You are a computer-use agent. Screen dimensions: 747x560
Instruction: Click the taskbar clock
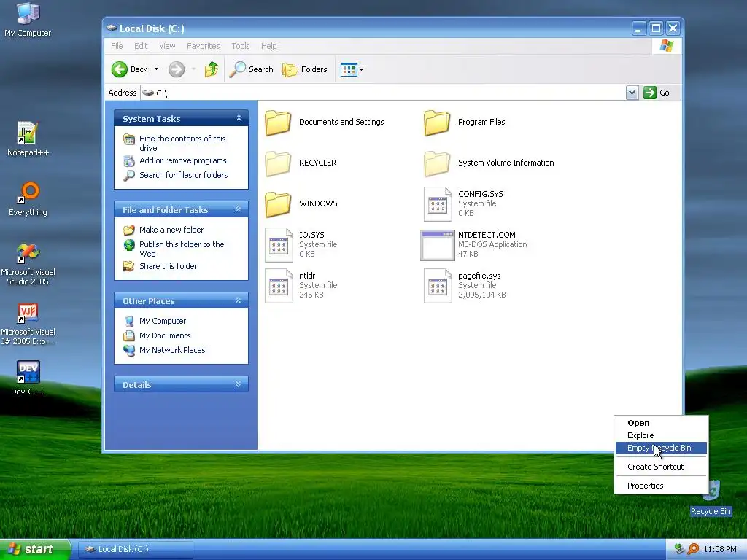coord(720,550)
